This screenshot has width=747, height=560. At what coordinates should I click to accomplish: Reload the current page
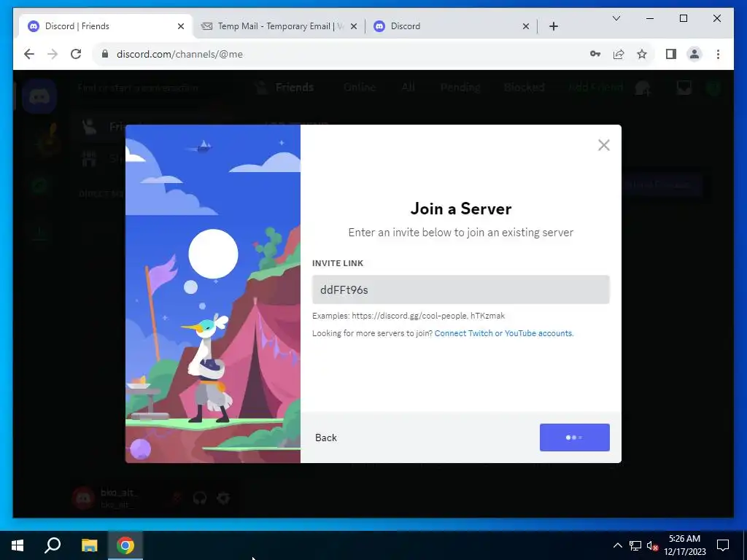click(x=76, y=54)
